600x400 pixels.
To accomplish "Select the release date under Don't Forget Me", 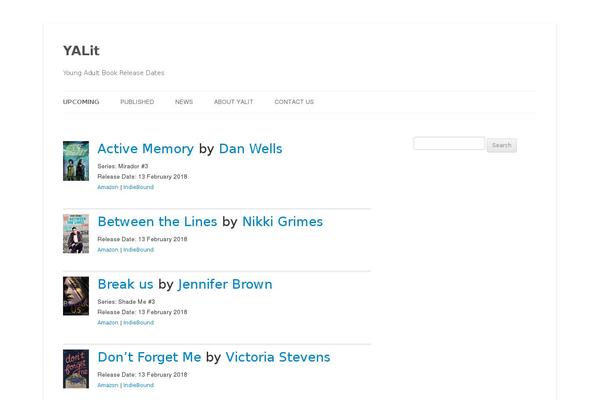I will 142,375.
